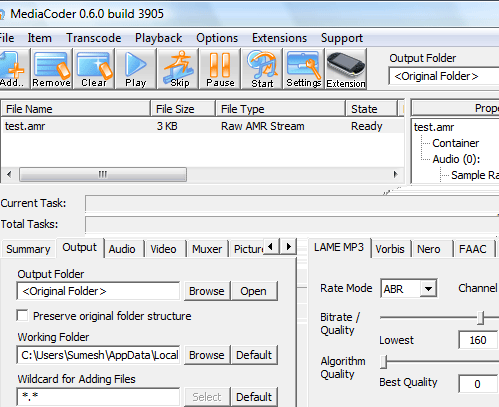Click Browse next to Output Folder
This screenshot has width=499, height=407.
[207, 291]
